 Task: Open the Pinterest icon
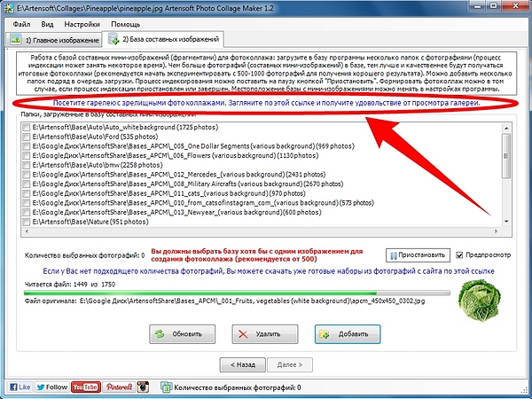119,387
